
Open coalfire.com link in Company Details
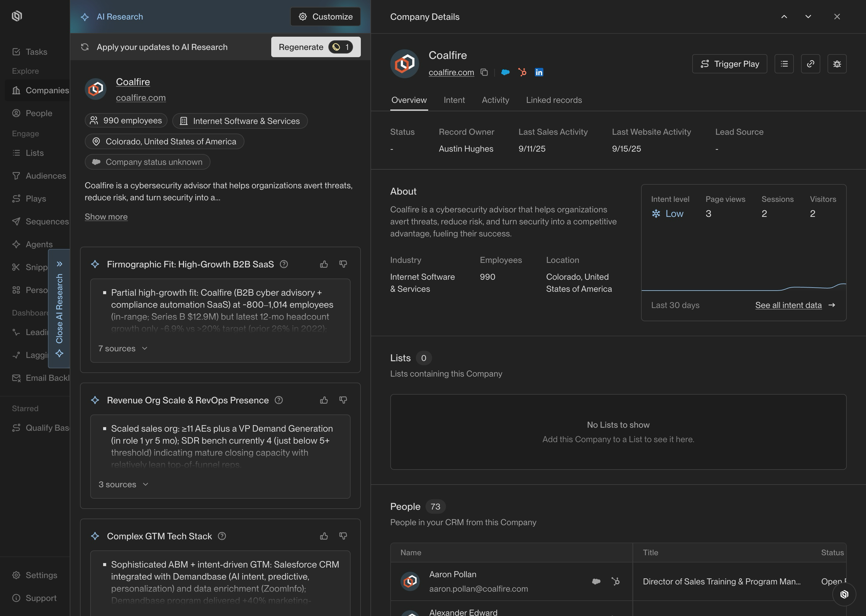[x=451, y=72]
